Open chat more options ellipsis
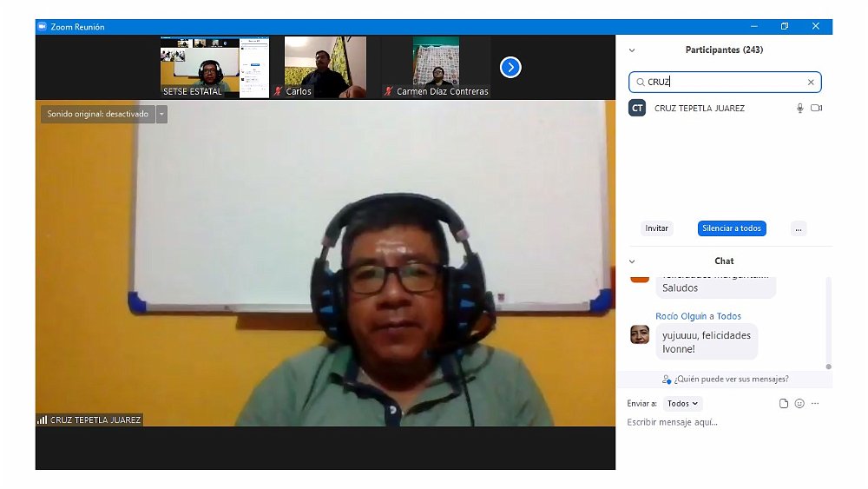This screenshot has height=489, width=868. [815, 404]
